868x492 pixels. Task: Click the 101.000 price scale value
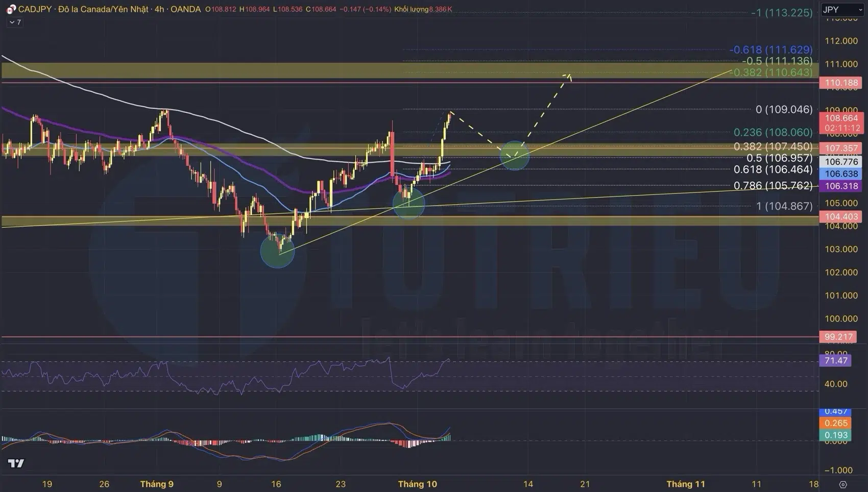[841, 296]
